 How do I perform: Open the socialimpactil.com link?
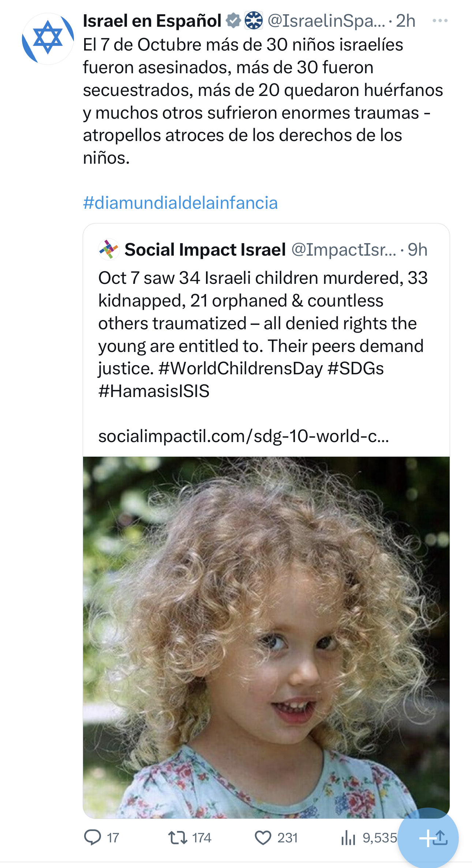pos(243,436)
